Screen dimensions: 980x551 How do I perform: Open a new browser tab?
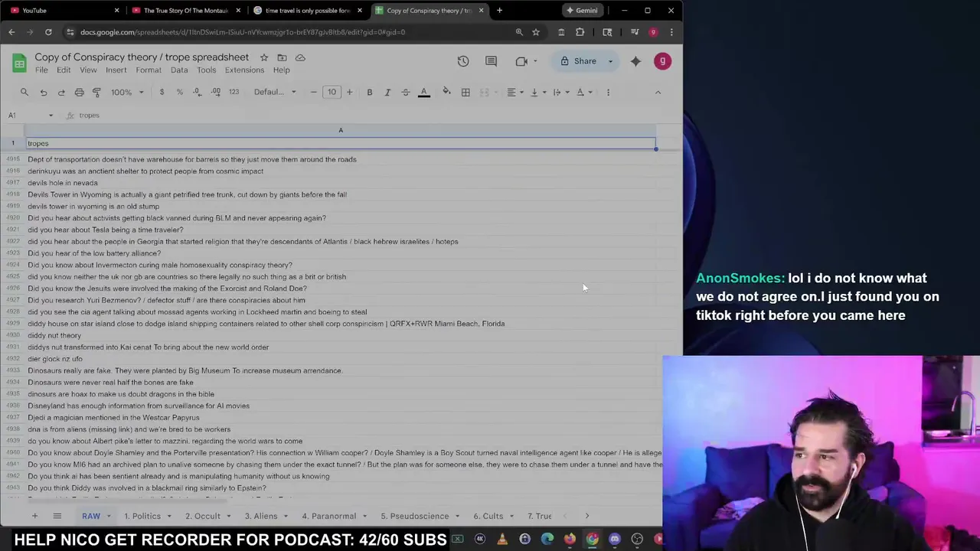click(x=499, y=11)
